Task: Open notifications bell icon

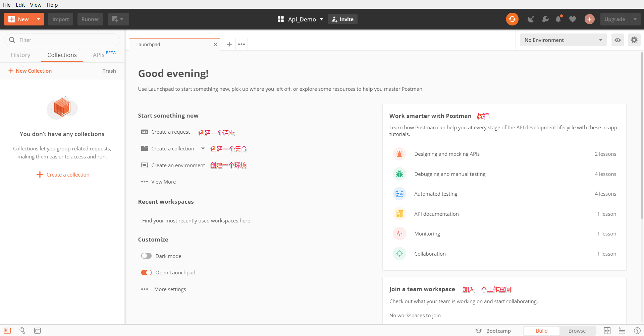Action: coord(558,19)
